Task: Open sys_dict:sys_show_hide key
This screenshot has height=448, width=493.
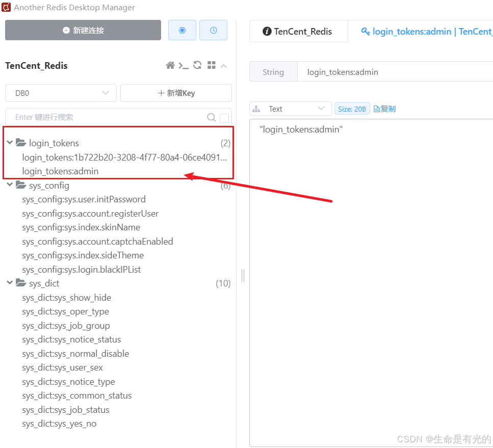Action: pos(67,298)
